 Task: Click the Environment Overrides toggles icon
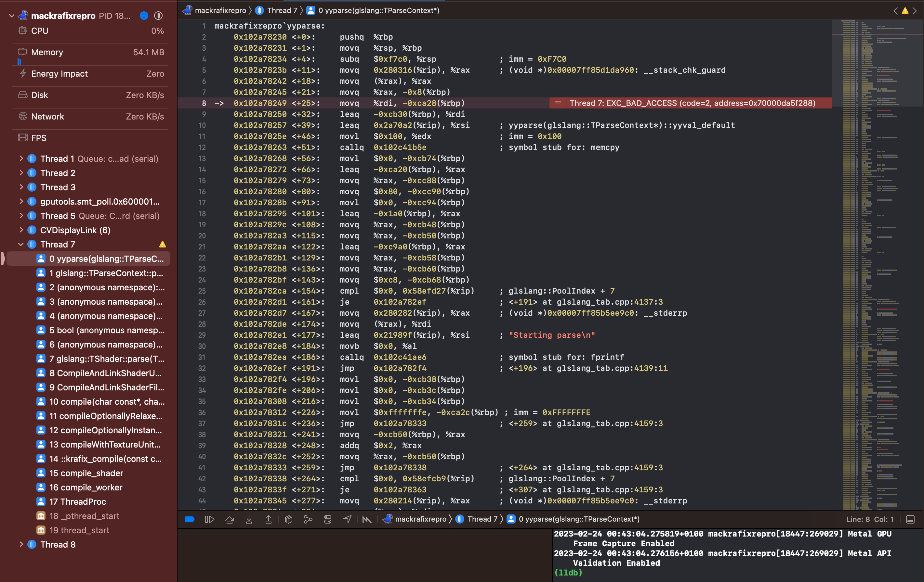328,519
